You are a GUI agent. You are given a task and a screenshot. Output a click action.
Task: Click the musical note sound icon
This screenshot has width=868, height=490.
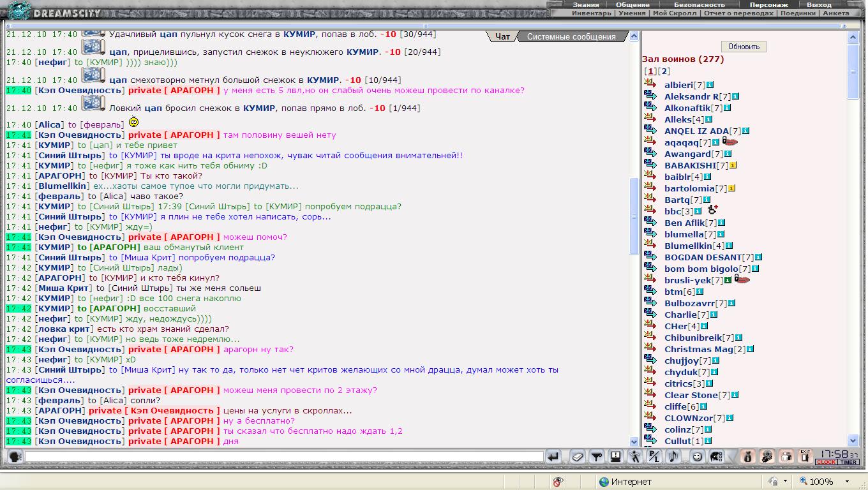tap(673, 457)
